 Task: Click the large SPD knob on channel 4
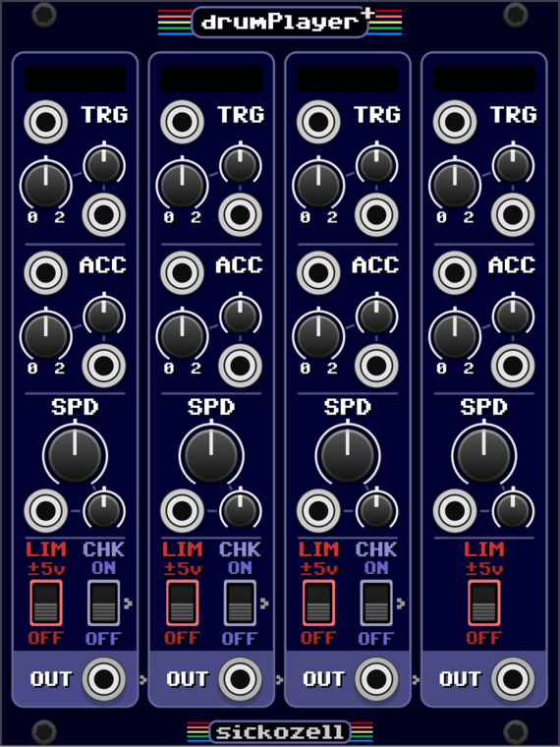point(483,455)
